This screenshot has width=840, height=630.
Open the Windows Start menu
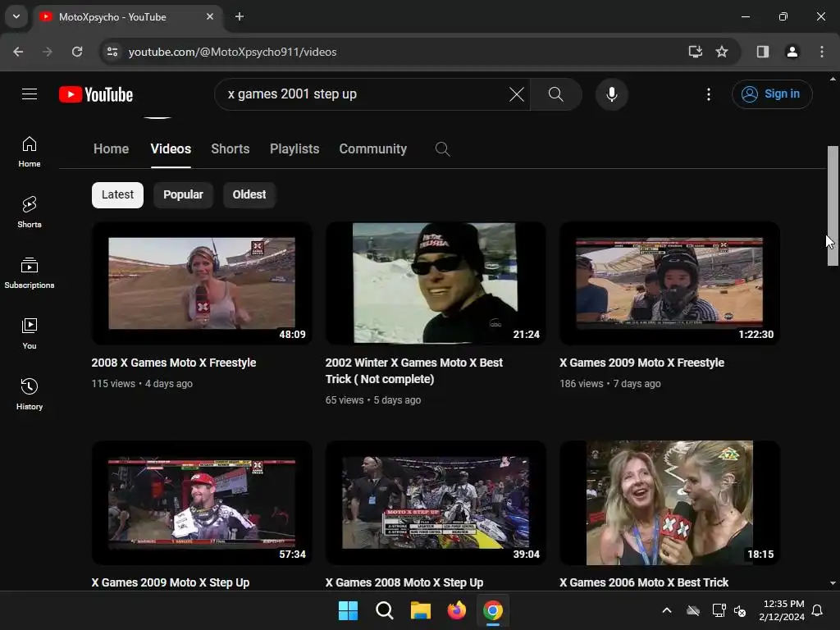pyautogui.click(x=348, y=610)
